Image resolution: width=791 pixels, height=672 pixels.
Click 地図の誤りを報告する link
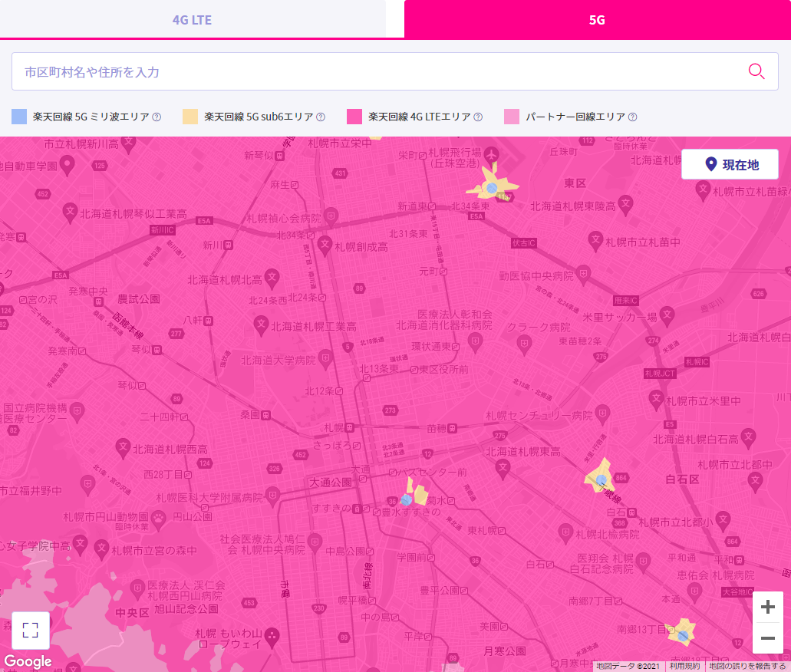coord(747,667)
